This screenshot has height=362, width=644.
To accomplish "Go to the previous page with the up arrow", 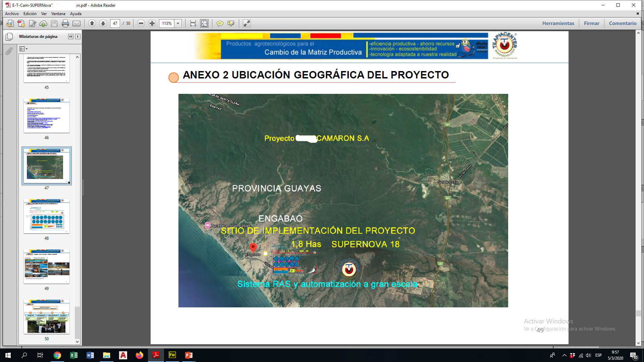I will coord(92,23).
